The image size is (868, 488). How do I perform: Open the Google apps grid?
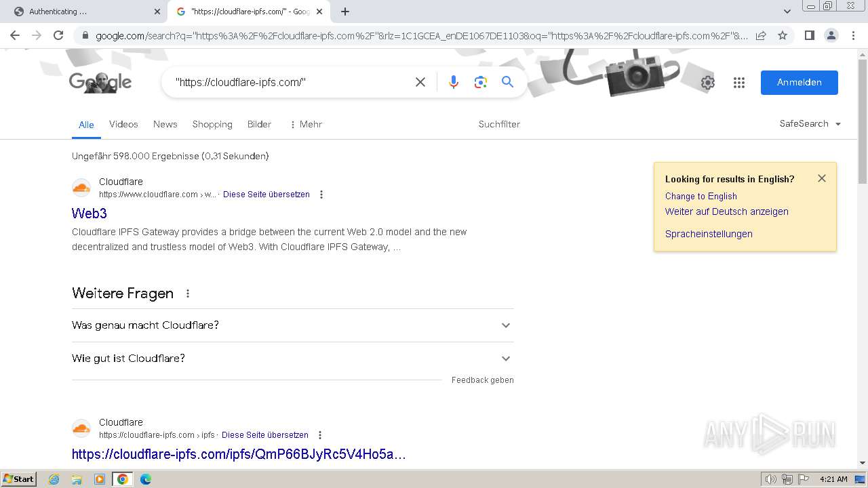click(739, 83)
